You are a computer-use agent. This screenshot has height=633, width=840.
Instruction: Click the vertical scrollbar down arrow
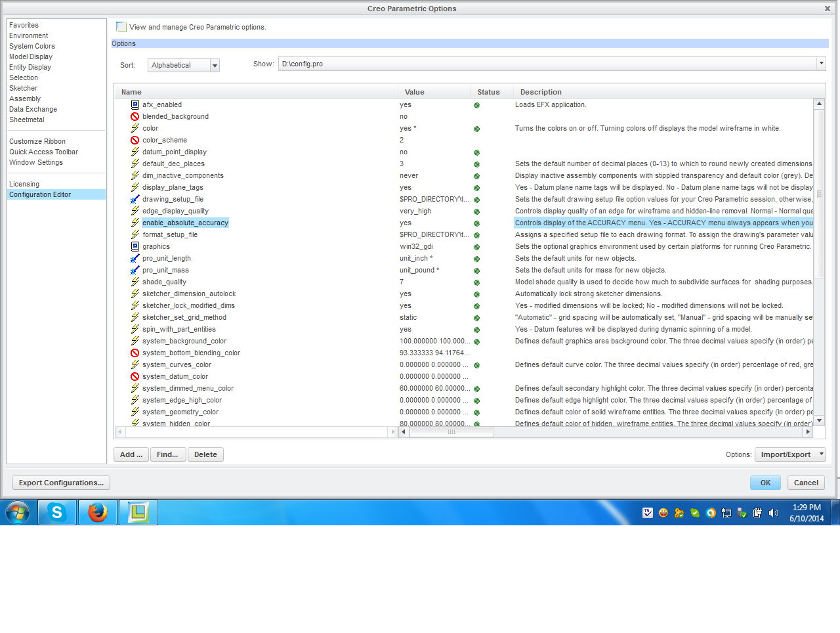click(819, 420)
